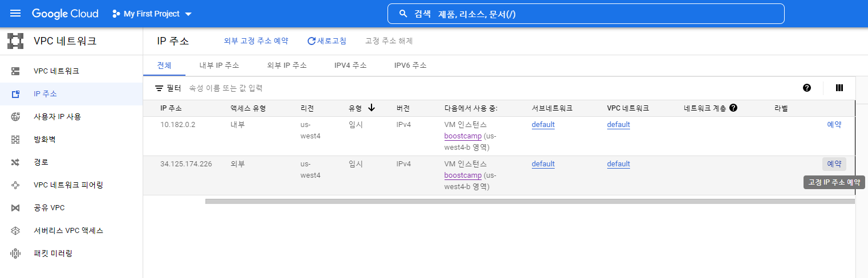Click the IP 주소 sidebar icon
868x278 pixels.
(x=15, y=94)
